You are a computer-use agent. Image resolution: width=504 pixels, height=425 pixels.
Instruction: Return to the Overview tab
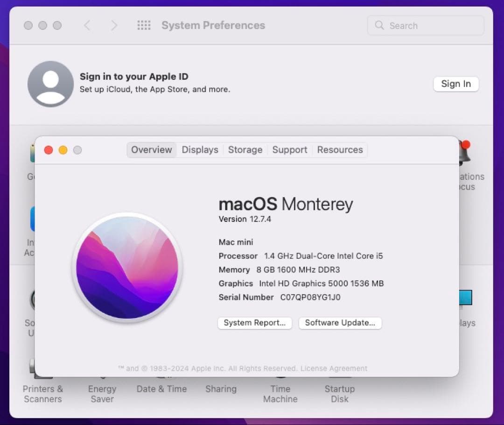point(151,150)
